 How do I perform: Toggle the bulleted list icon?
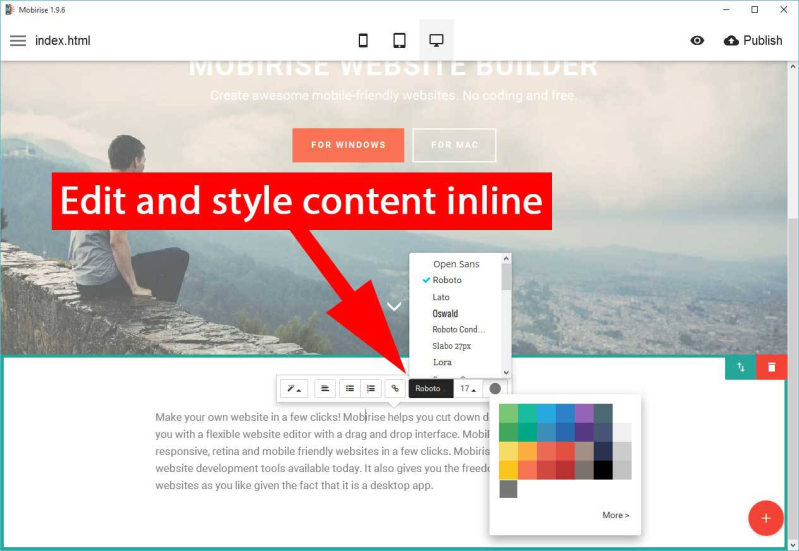(x=350, y=389)
